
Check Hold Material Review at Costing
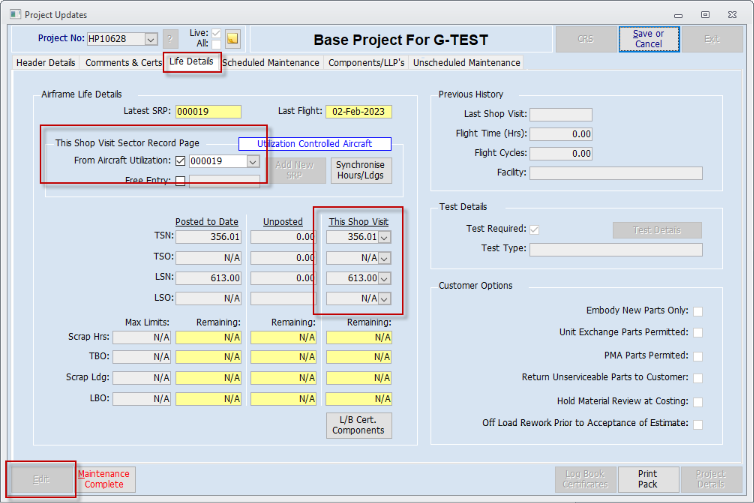coord(698,402)
